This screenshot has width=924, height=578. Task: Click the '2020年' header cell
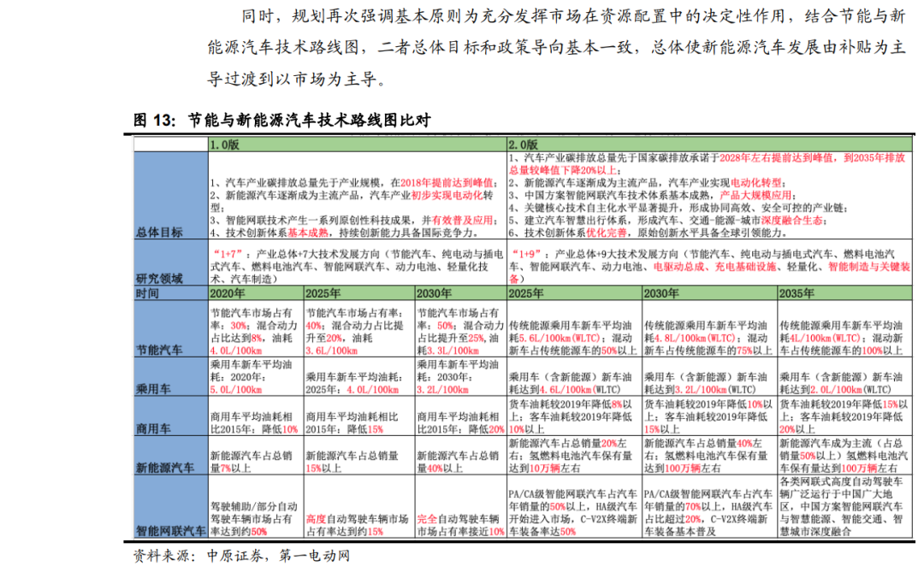[257, 292]
